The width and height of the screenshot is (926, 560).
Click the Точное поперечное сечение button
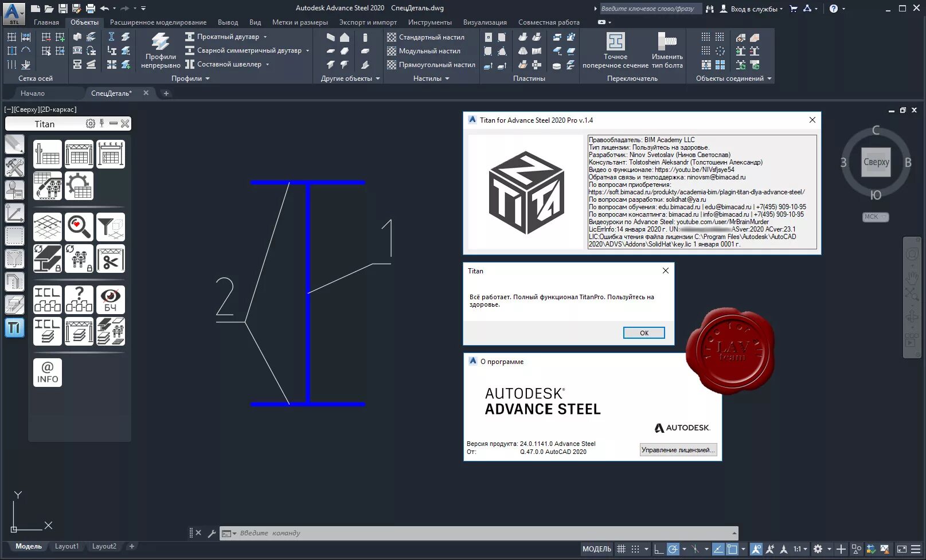615,50
